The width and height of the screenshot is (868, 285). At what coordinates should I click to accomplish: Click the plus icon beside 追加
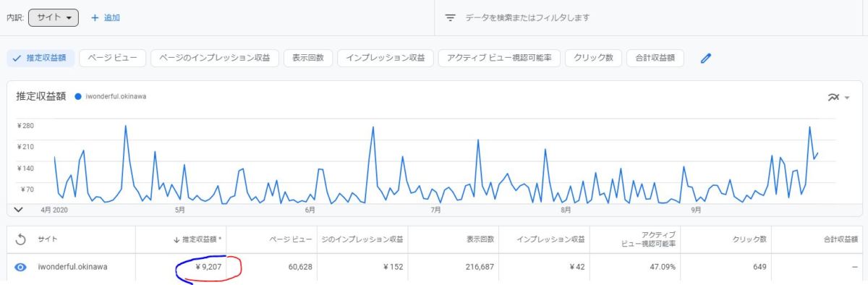[94, 17]
